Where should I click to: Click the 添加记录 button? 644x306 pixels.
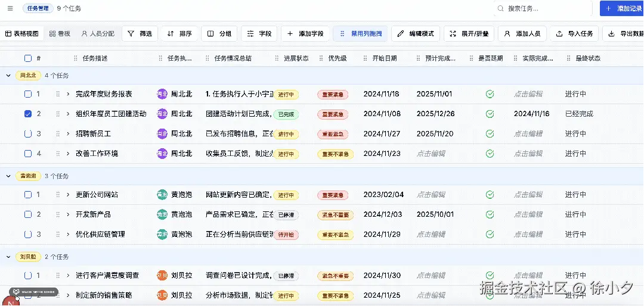[x=622, y=8]
